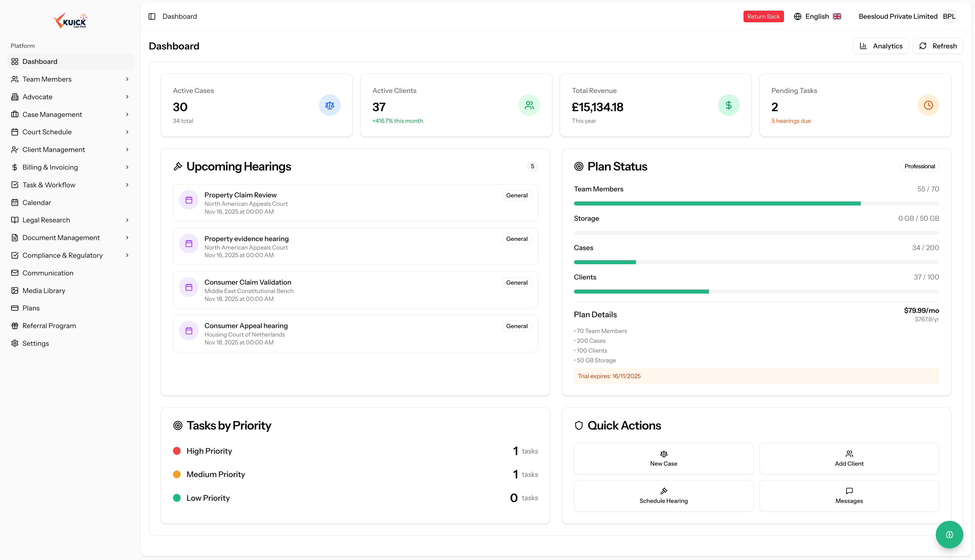Click the Active Cases scales icon
The height and width of the screenshot is (560, 975).
[x=330, y=105]
